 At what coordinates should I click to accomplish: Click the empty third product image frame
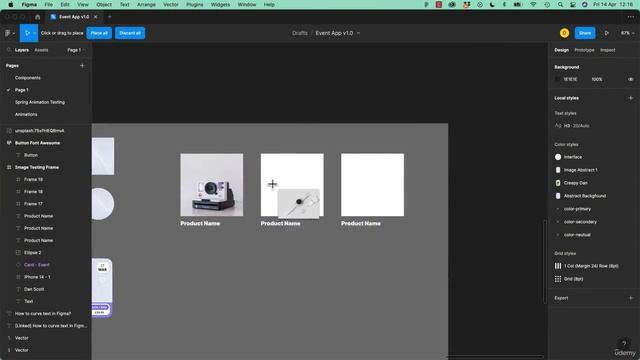pyautogui.click(x=373, y=185)
